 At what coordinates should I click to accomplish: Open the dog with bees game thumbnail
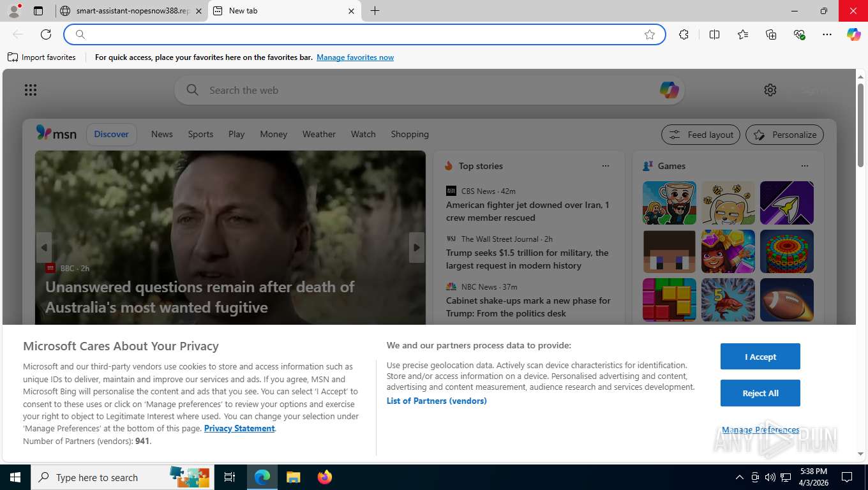(728, 203)
